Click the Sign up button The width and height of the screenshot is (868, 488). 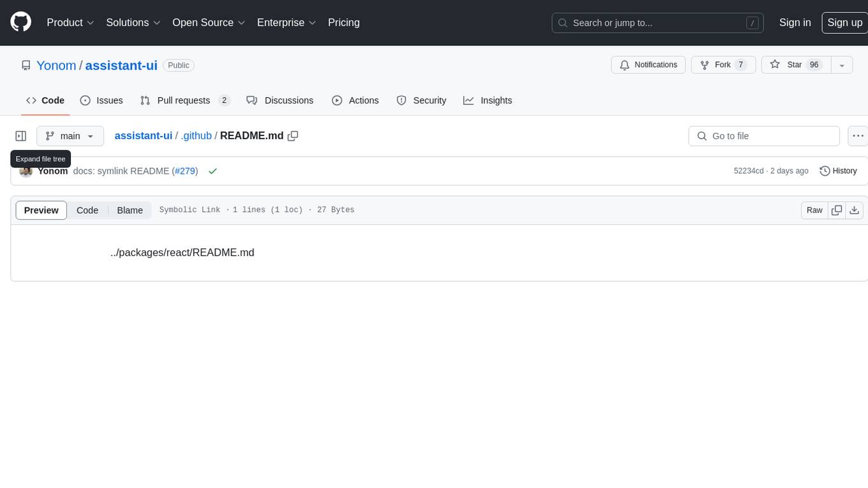(845, 22)
